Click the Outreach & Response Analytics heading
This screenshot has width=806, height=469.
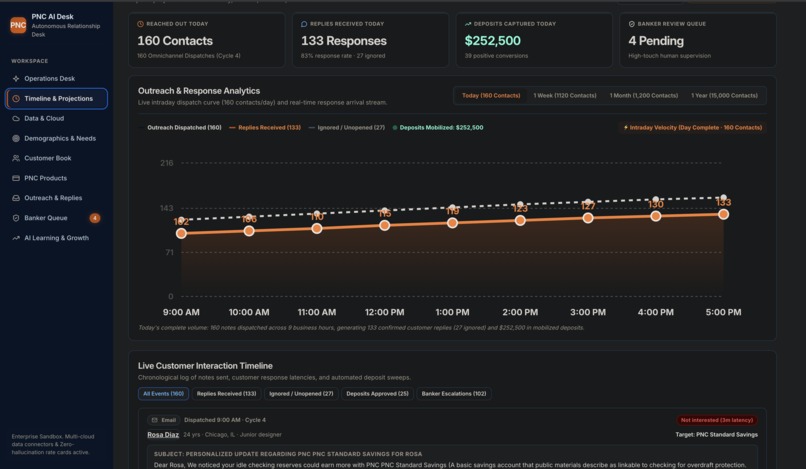[x=199, y=91]
